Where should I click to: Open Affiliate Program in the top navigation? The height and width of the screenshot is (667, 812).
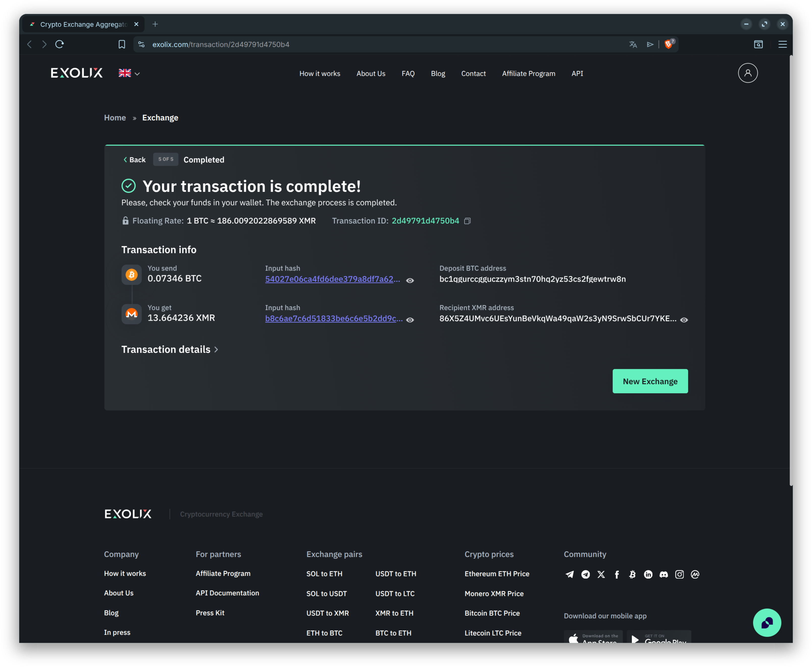click(x=528, y=73)
